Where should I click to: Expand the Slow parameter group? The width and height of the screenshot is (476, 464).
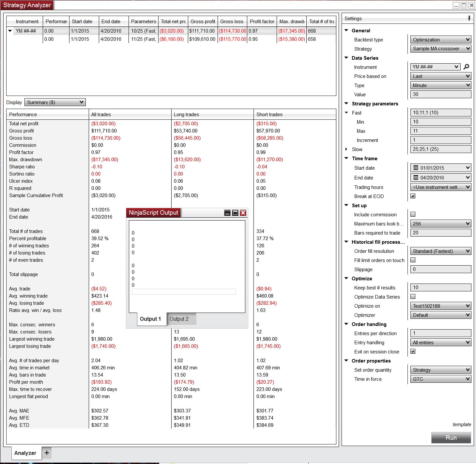point(346,149)
